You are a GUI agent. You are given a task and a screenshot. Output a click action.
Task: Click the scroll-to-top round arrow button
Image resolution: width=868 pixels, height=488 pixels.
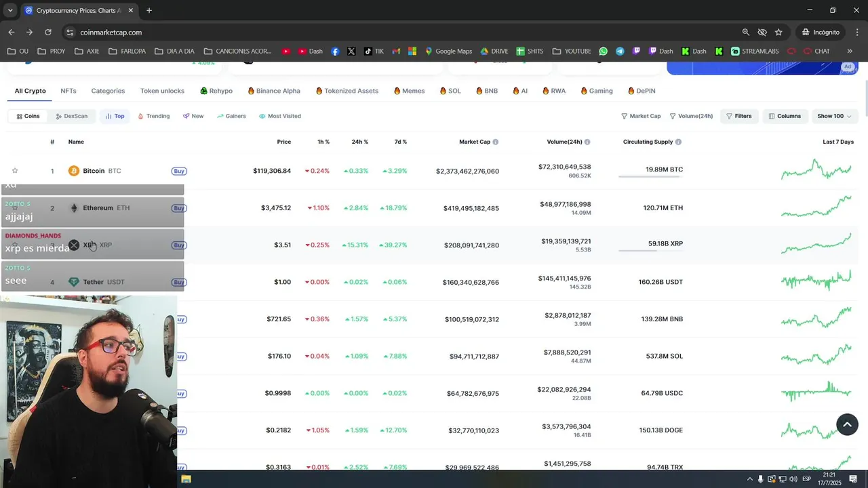[847, 424]
